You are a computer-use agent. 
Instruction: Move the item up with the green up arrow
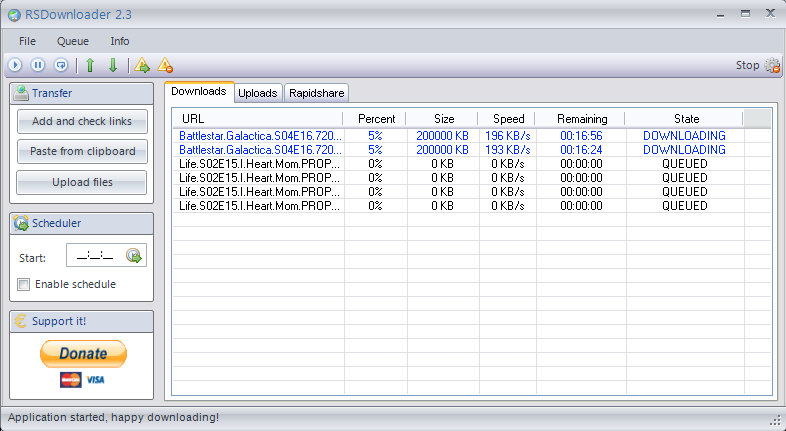(x=90, y=65)
